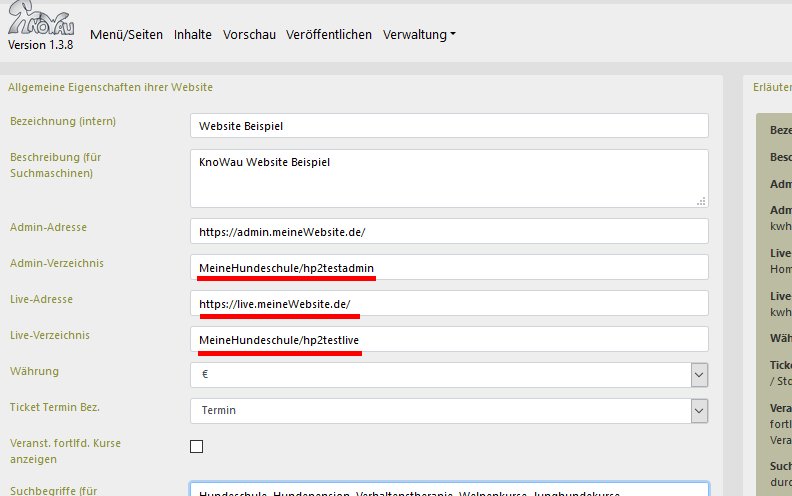Click the Erläuterungen panel header

(770, 87)
